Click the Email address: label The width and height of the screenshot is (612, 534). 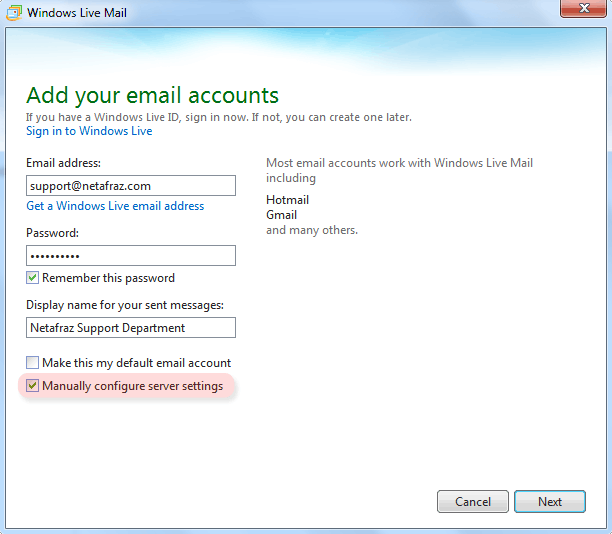pyautogui.click(x=63, y=163)
